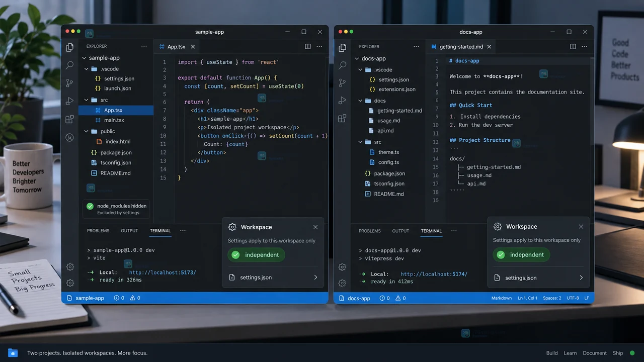Open panel more actions in docs-app terminal
The image size is (644, 362).
(454, 231)
